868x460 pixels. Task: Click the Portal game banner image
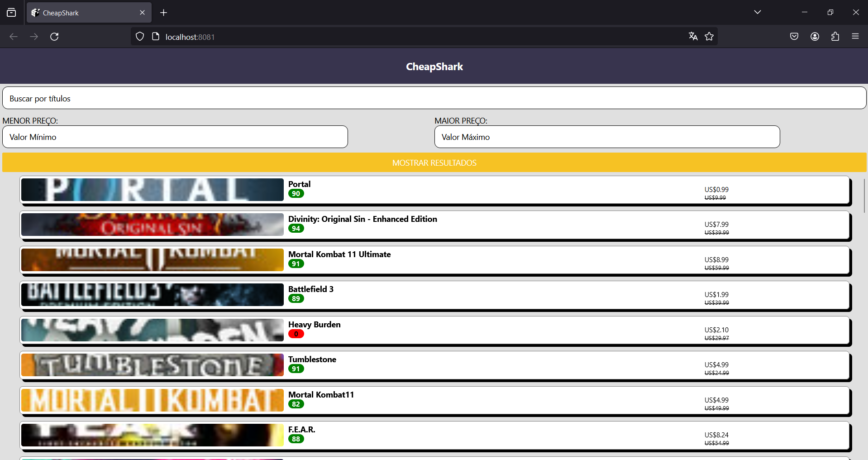153,190
